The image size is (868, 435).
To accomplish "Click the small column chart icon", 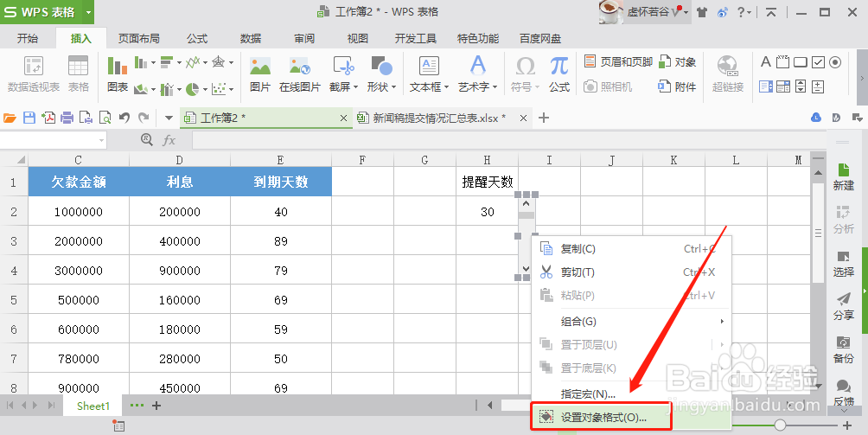I will tap(141, 62).
